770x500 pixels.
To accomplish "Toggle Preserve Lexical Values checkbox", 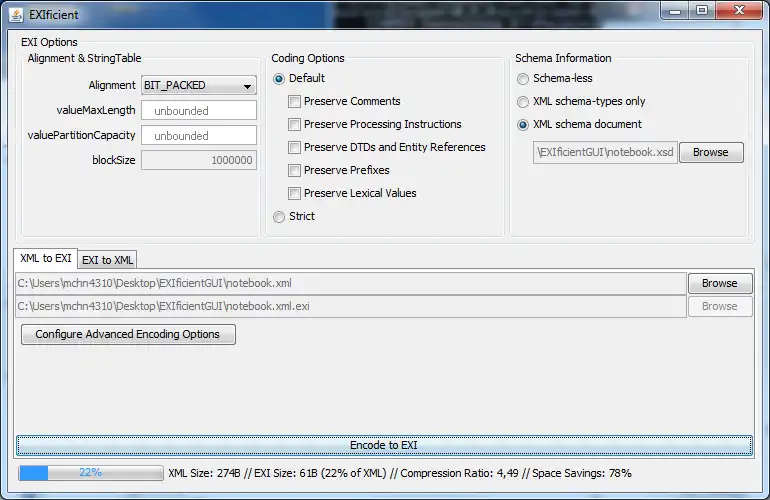I will click(x=294, y=194).
